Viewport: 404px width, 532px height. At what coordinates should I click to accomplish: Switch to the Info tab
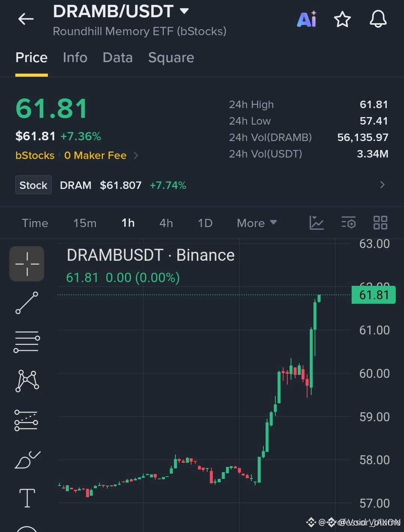pos(75,58)
